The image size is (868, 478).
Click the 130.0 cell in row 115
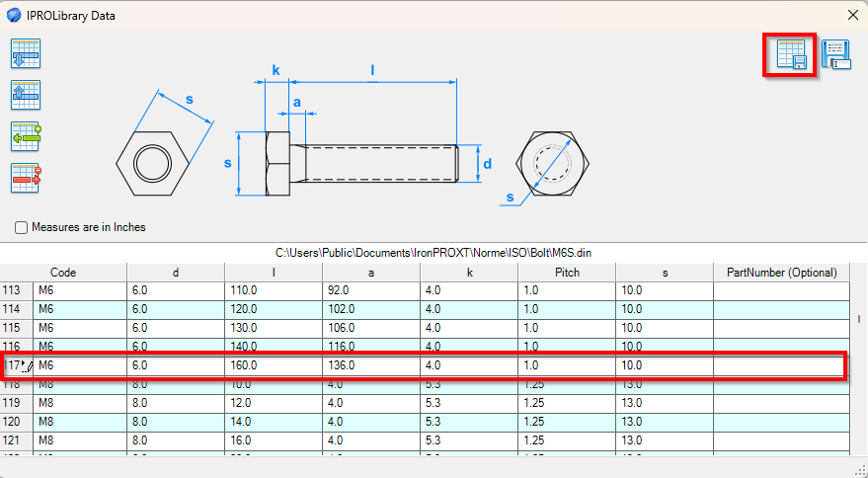274,328
